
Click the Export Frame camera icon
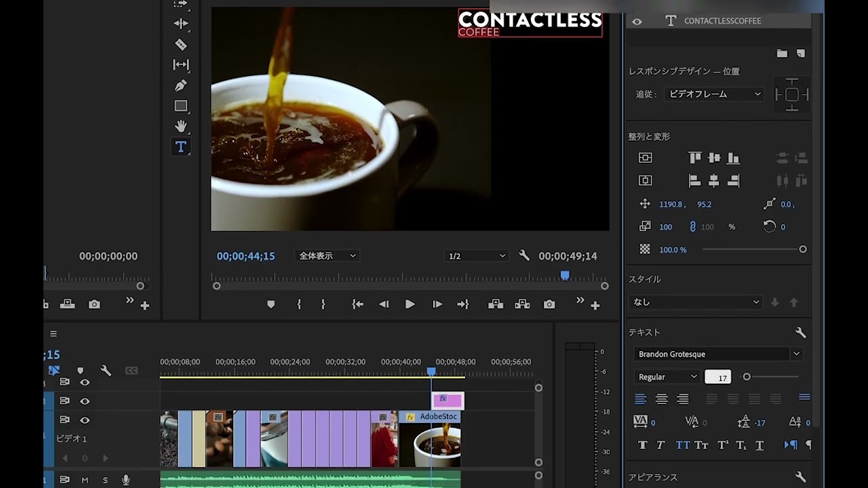549,305
